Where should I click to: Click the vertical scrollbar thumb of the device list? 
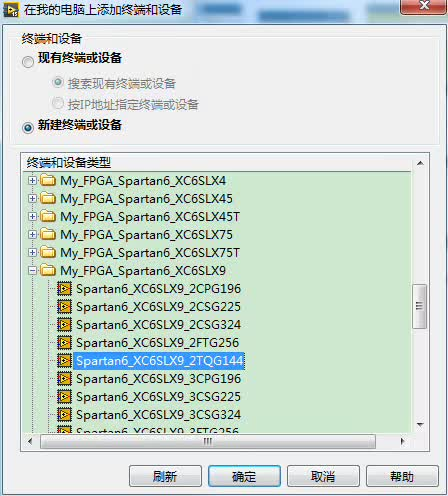tap(419, 306)
